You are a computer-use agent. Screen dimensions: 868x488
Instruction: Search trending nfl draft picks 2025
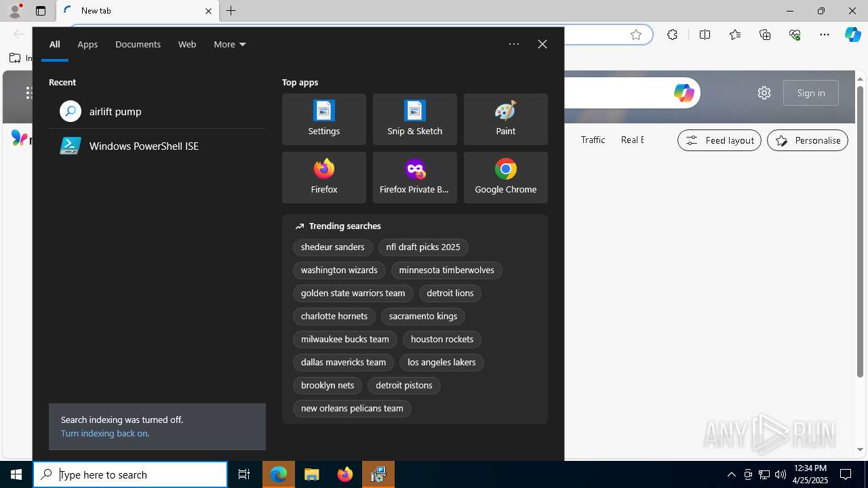(x=423, y=247)
